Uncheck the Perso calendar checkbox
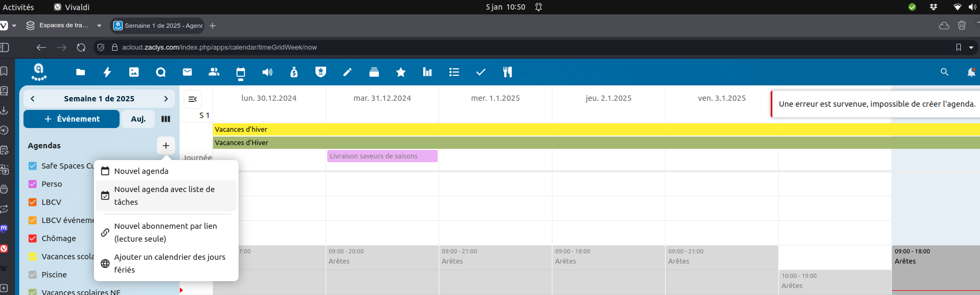The image size is (980, 295). (33, 184)
